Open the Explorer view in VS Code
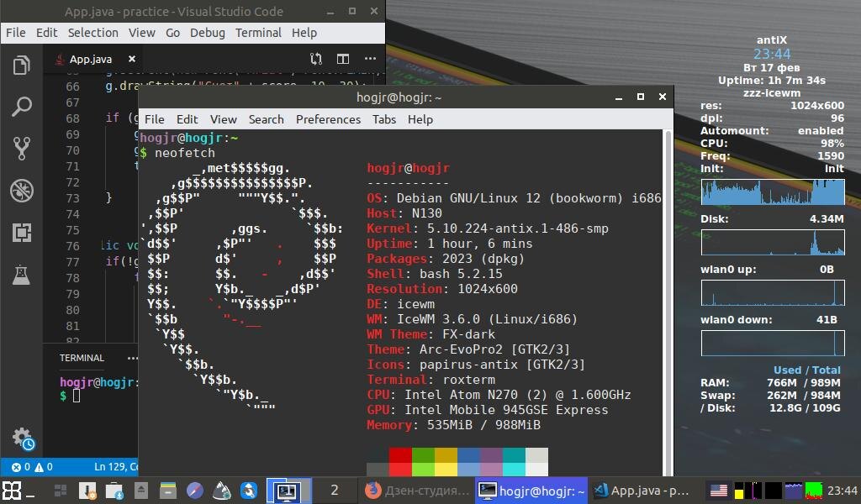861x504 pixels. point(21,65)
